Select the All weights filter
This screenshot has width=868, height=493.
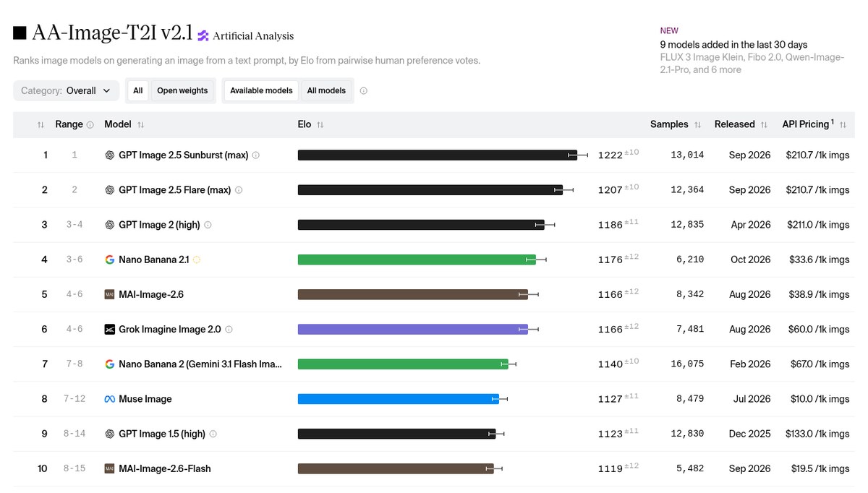[x=137, y=91]
